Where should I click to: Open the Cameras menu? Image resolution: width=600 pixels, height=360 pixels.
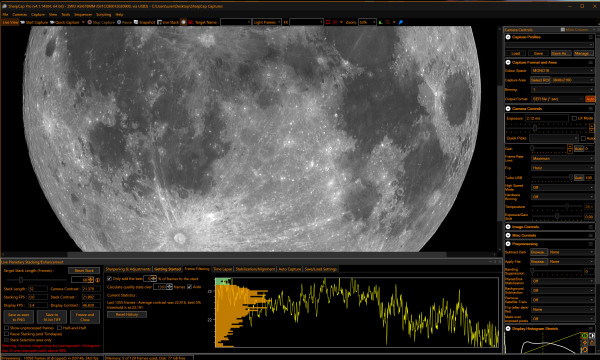[x=20, y=15]
